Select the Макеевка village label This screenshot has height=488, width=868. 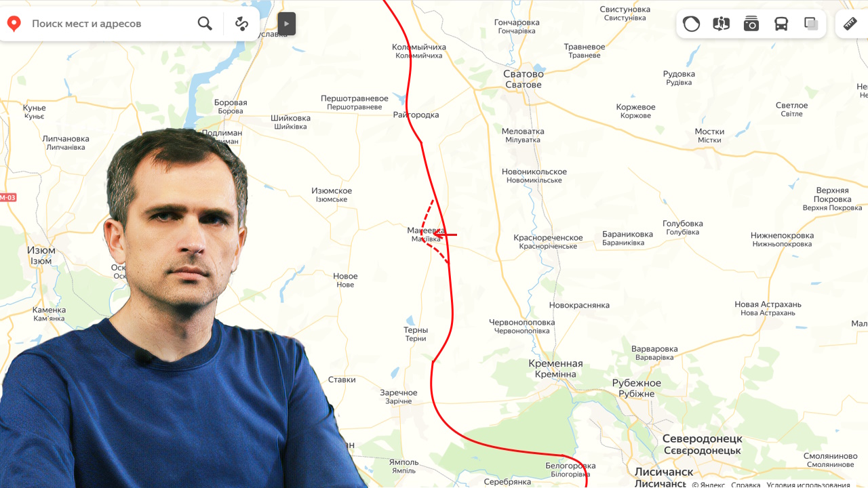coord(426,230)
